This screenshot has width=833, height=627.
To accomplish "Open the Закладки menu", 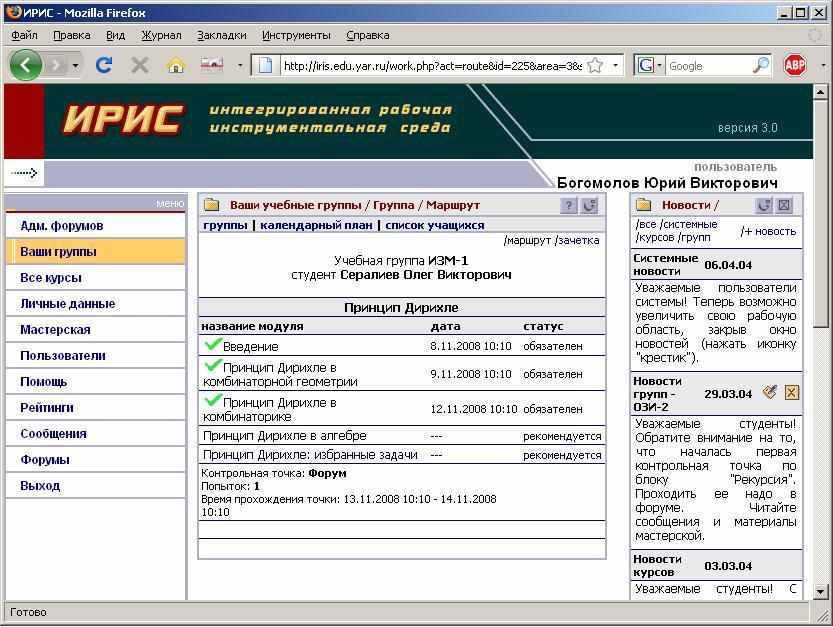I will point(221,35).
